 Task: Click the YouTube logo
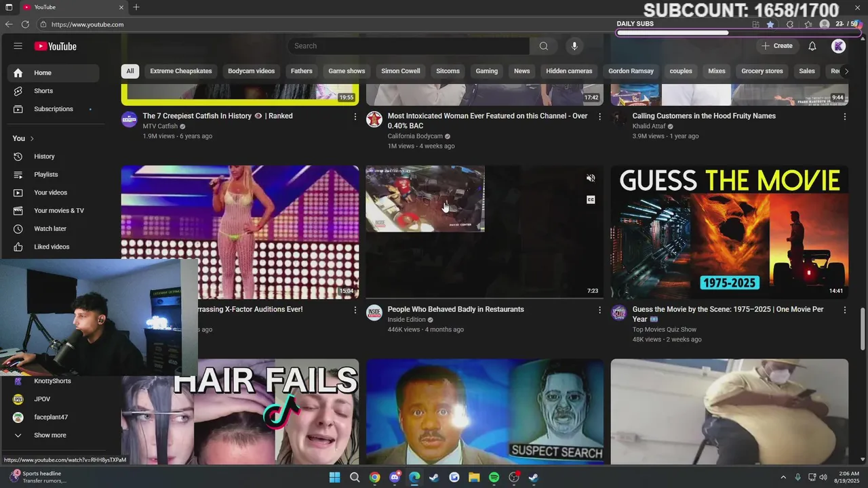[56, 46]
